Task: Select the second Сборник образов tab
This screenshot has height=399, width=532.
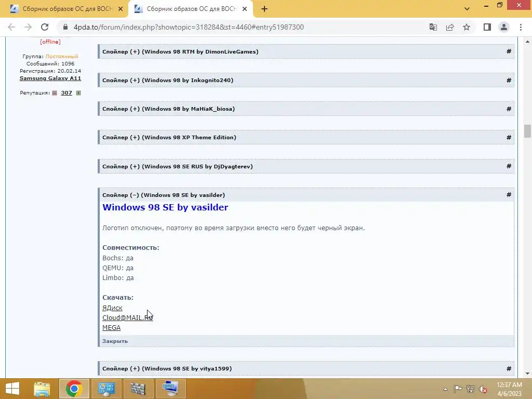Action: point(191,9)
